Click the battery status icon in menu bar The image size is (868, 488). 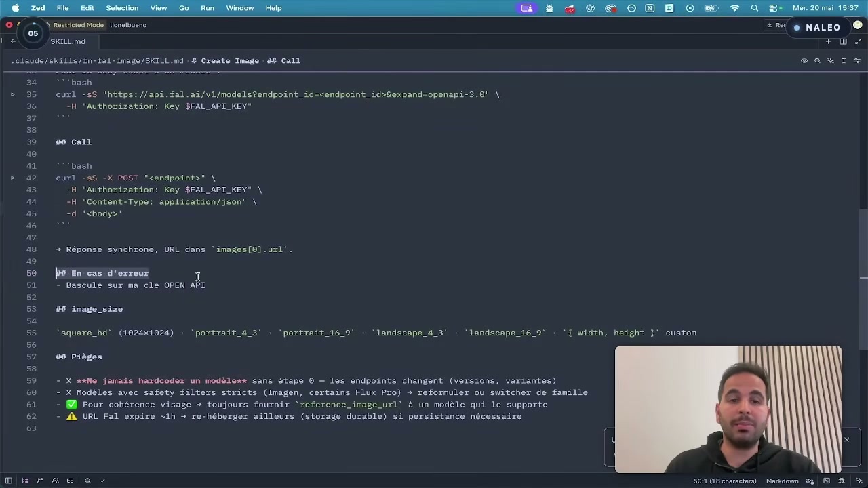point(711,8)
